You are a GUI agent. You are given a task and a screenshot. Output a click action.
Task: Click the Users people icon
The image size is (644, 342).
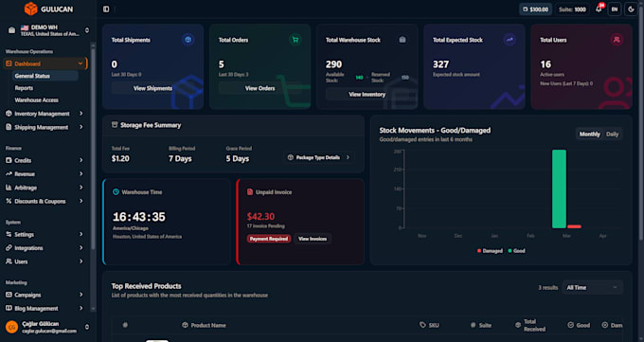(9, 261)
